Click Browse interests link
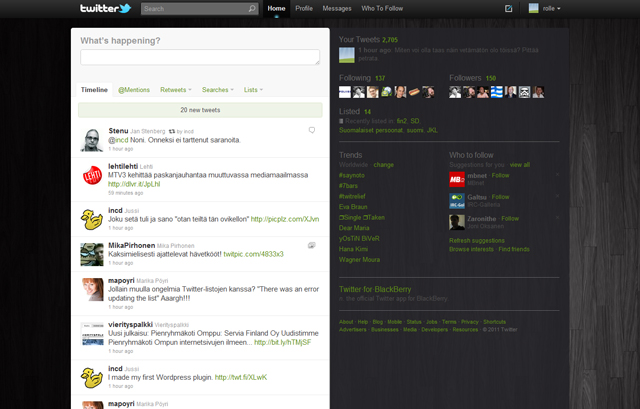 tap(471, 249)
